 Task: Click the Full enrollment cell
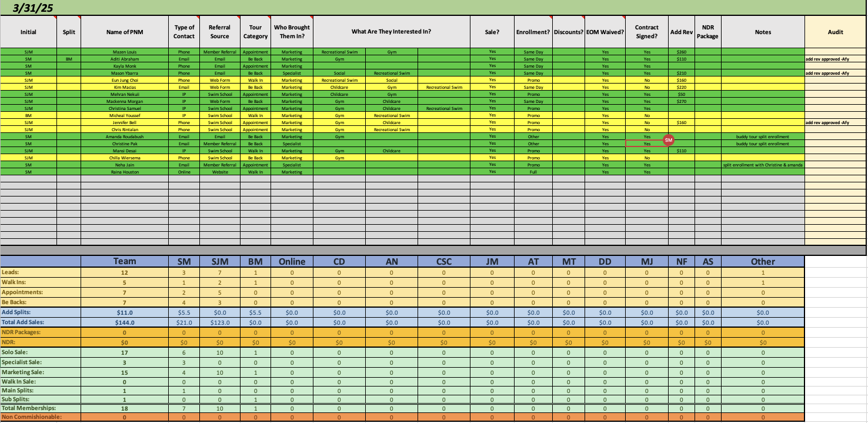point(533,172)
